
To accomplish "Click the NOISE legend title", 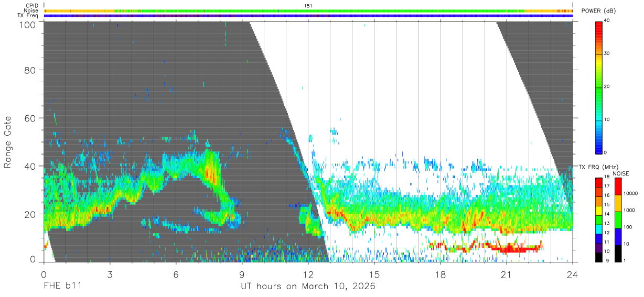I will (620, 173).
